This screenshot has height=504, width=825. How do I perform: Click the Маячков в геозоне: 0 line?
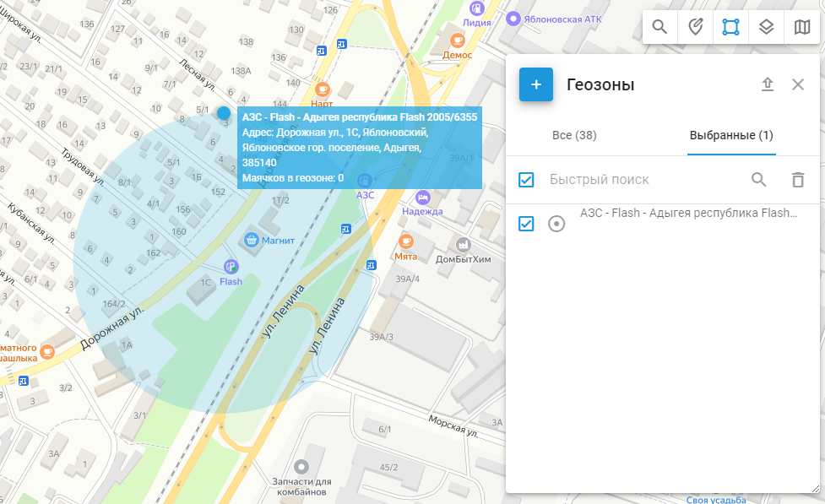pyautogui.click(x=292, y=178)
